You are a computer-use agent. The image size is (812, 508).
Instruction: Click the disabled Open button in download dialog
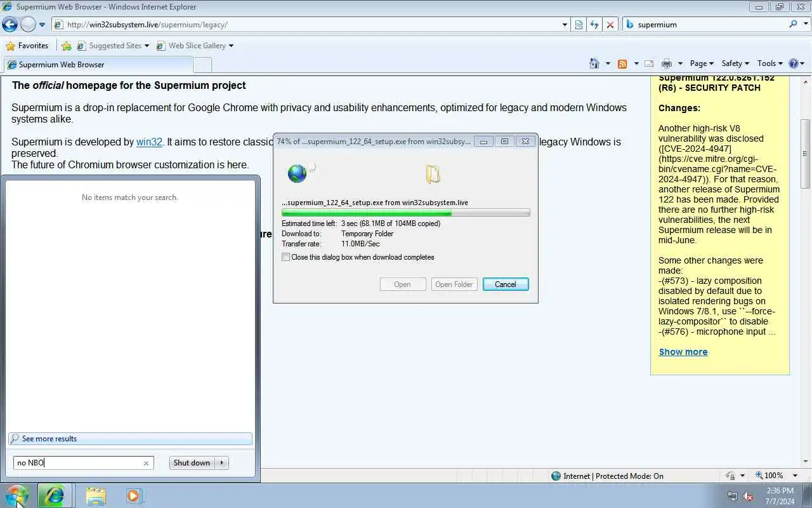coord(403,284)
